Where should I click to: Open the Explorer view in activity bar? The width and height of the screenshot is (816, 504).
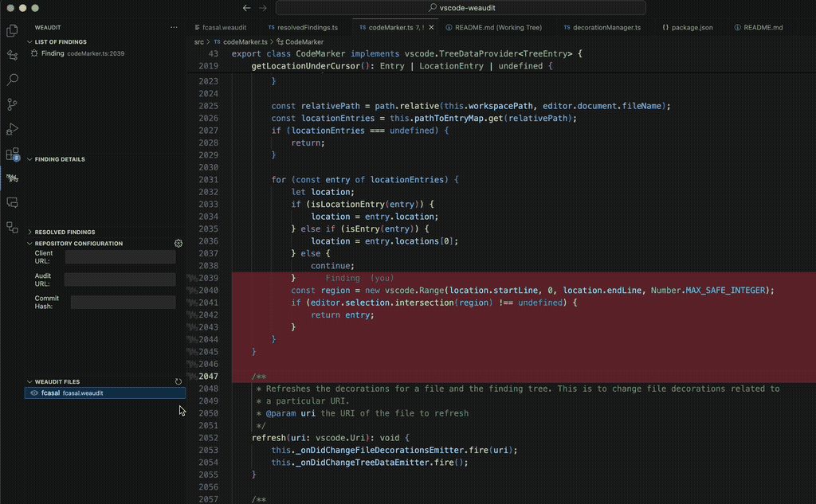tap(12, 31)
